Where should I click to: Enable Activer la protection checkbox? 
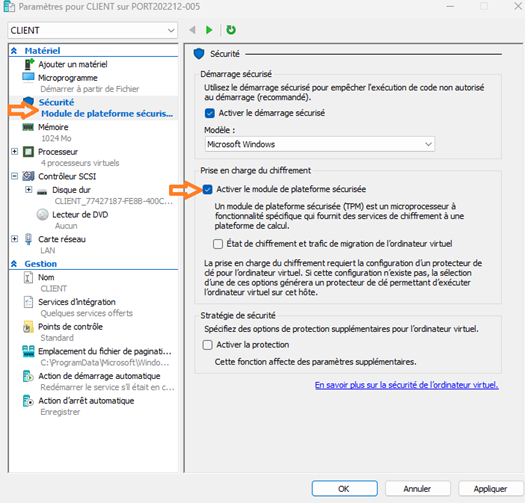click(x=208, y=345)
